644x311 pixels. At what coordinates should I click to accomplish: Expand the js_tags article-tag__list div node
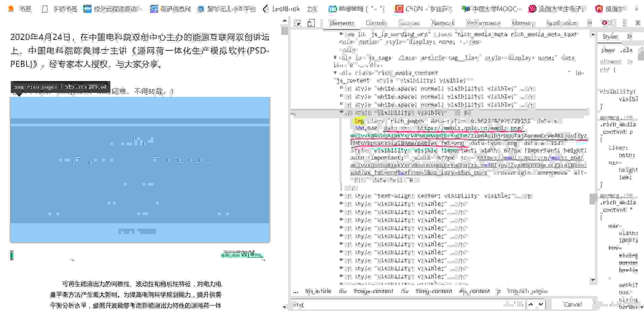[335, 57]
